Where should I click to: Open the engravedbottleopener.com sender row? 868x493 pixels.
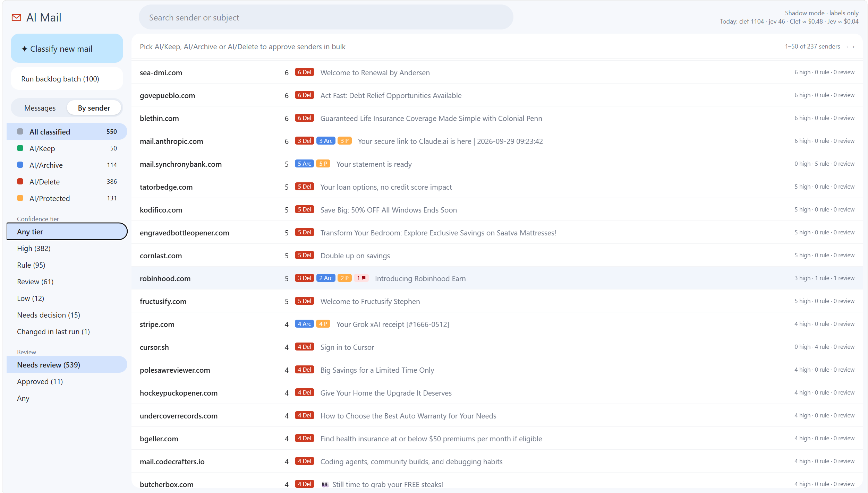(x=497, y=232)
